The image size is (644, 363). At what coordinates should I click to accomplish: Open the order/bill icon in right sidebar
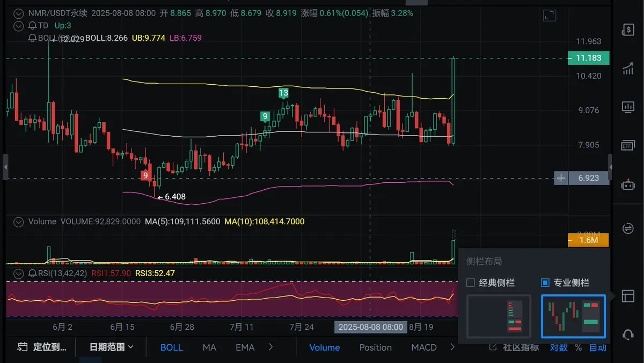click(x=627, y=30)
